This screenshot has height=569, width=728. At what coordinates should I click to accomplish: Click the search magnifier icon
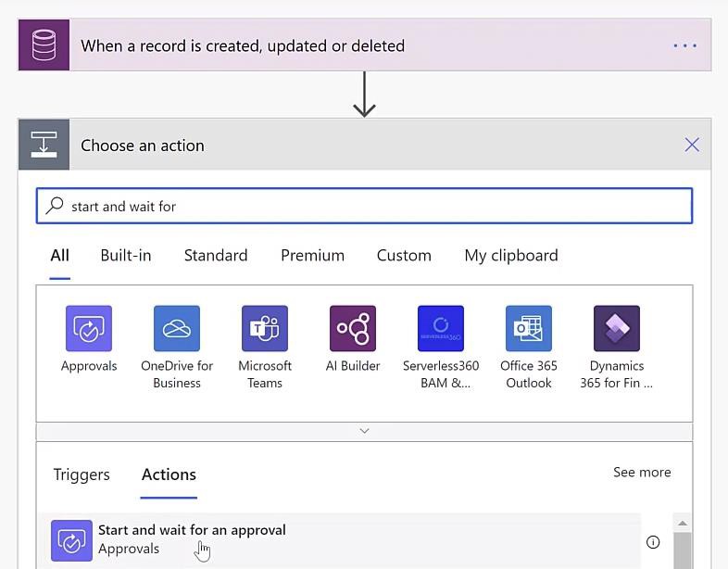[x=55, y=206]
